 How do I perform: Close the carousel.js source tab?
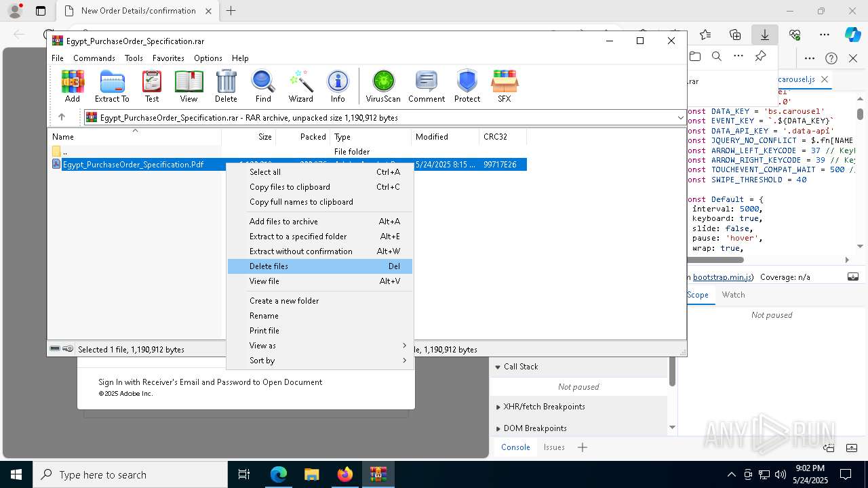[825, 79]
